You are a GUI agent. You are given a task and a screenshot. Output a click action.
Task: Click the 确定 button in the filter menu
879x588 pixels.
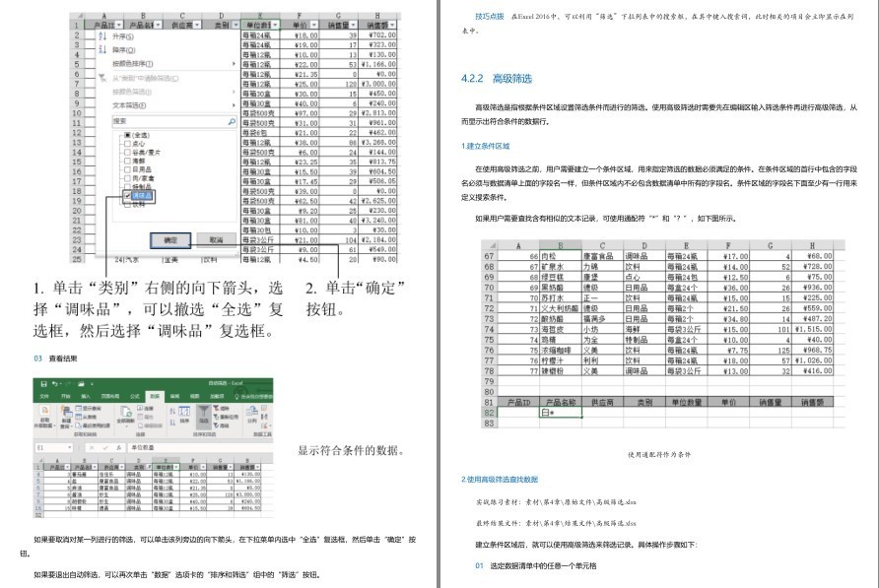click(x=170, y=240)
